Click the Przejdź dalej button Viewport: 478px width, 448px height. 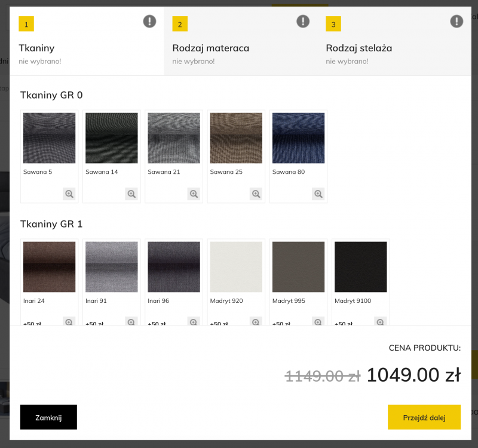(x=424, y=417)
